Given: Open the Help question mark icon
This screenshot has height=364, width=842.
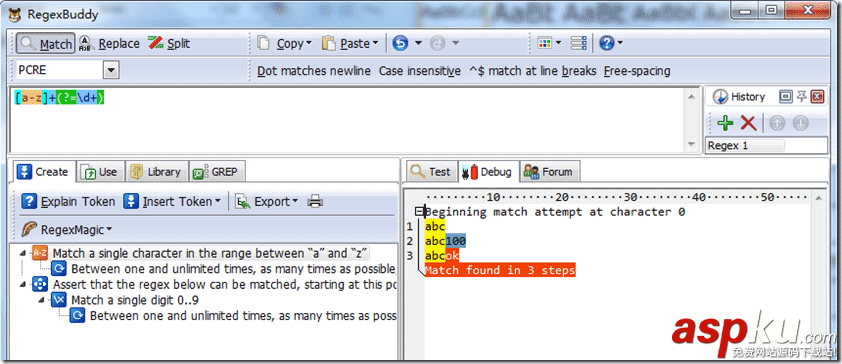Looking at the screenshot, I should click(x=606, y=43).
